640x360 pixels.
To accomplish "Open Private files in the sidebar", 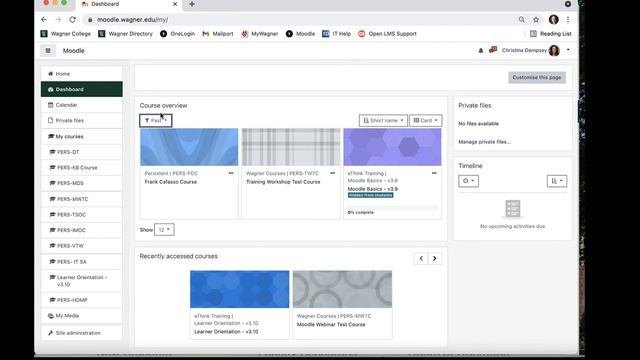I will pos(82,120).
